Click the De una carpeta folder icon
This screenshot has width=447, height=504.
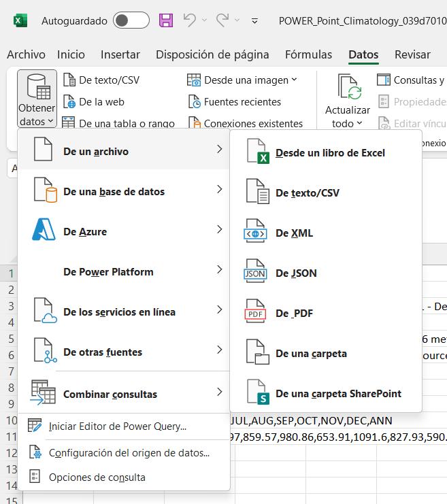[258, 352]
